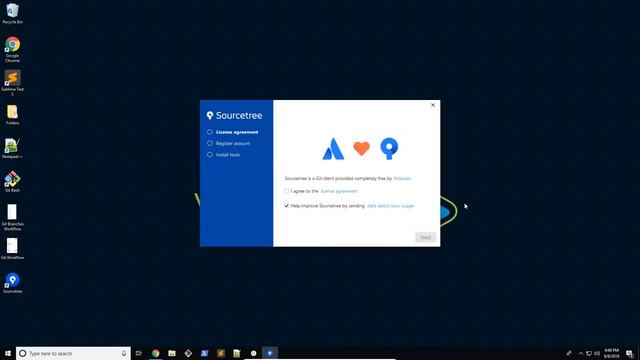The image size is (640, 360).
Task: Click the Notepad++ taskbar icon
Action: pyautogui.click(x=237, y=353)
